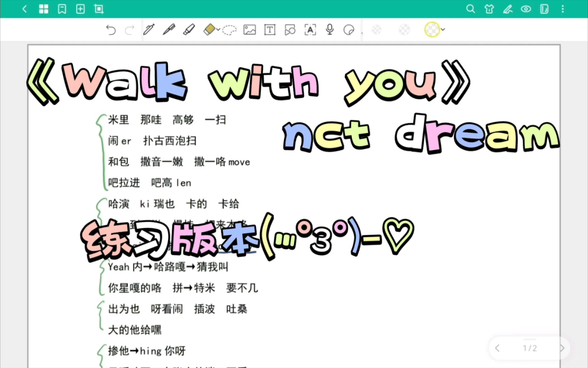
Task: Pick the first faded color swatch
Action: tap(376, 30)
